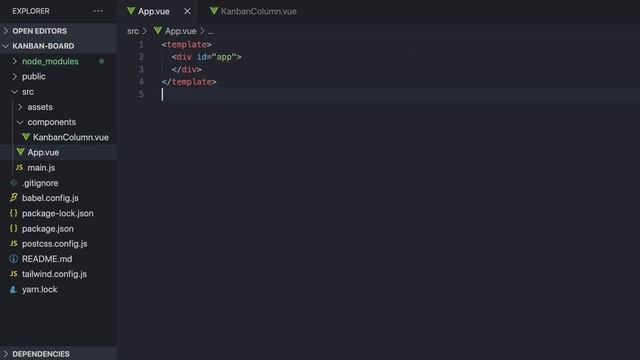The height and width of the screenshot is (360, 640).
Task: Click the JS icon beside postcss.config.js
Action: [13, 243]
